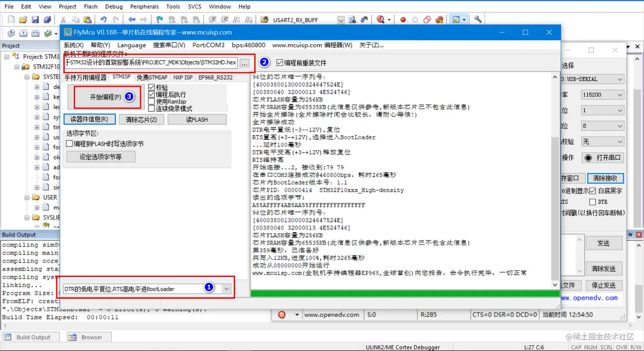The height and width of the screenshot is (351, 644).
Task: Click the Rebuild all target files icon
Action: tap(35, 33)
